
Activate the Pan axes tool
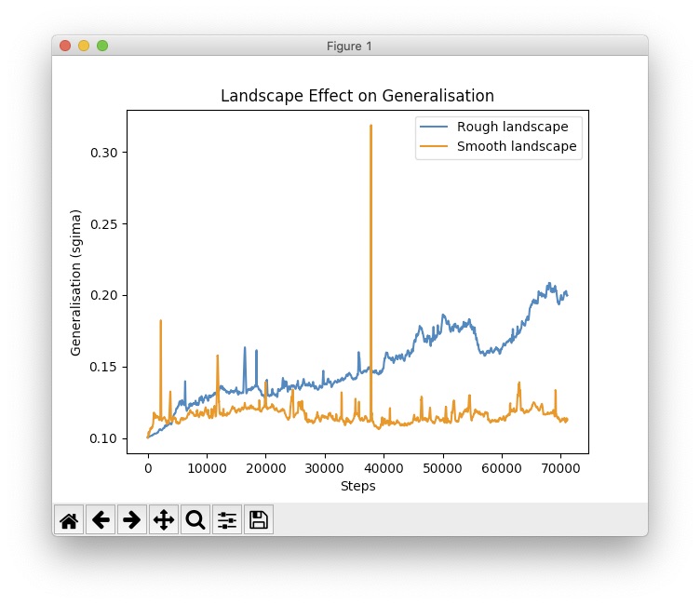164,519
